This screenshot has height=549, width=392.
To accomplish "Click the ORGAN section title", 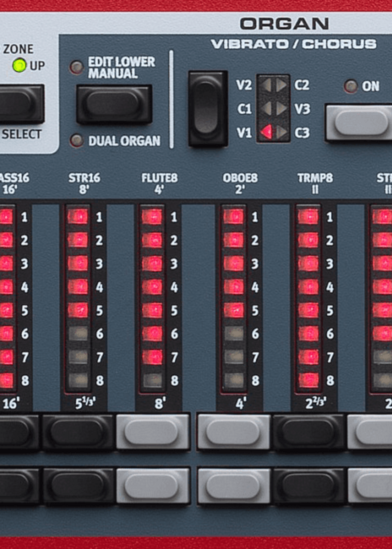I will click(284, 23).
